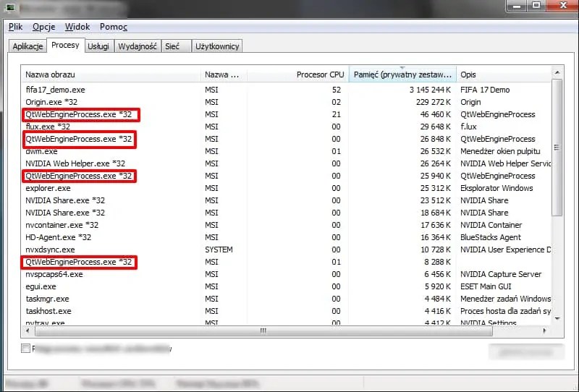
Task: Click the vertical scrollbar down arrow
Action: tap(557, 318)
